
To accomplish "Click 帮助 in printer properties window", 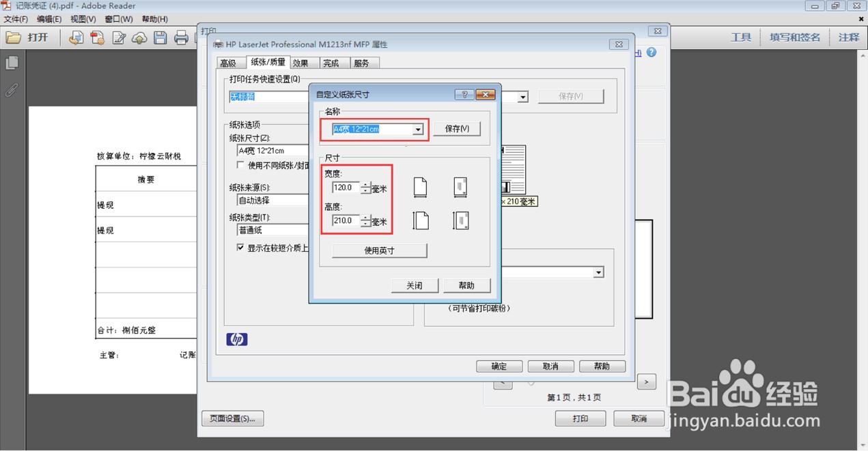I will coord(602,366).
